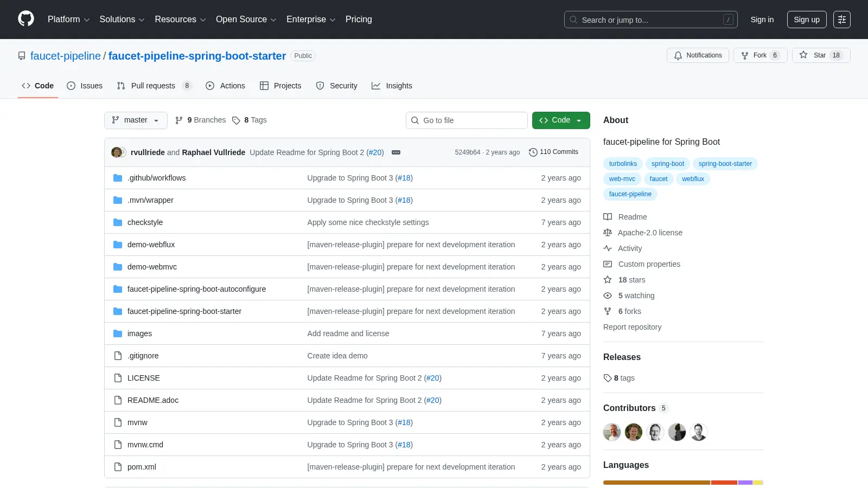Open the faucet-pipeline owner link
868x488 pixels.
[x=66, y=56]
